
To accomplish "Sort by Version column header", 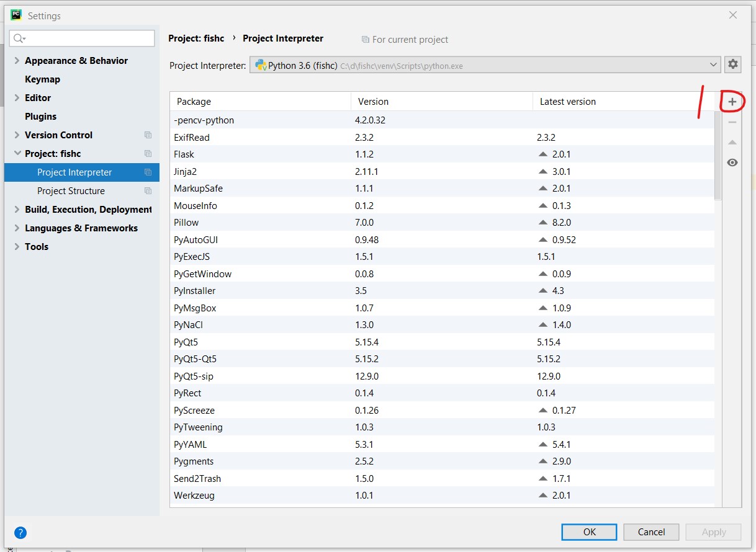I will tap(442, 102).
